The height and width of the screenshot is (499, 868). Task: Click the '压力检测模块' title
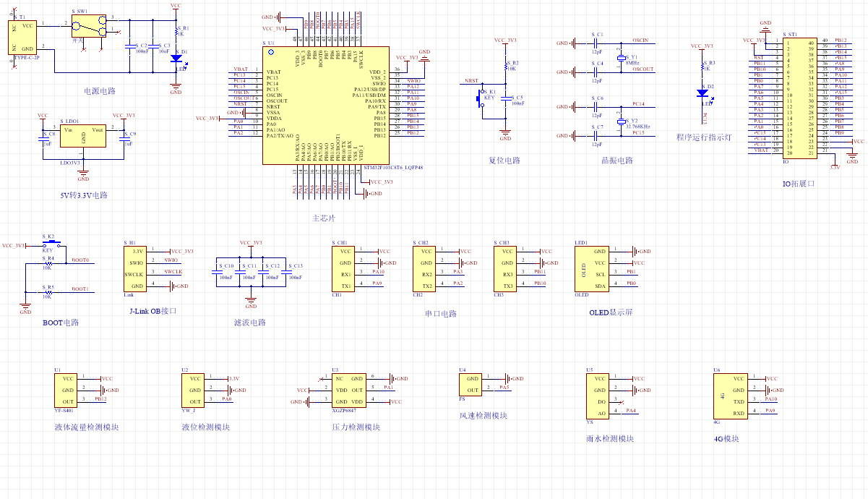point(356,427)
